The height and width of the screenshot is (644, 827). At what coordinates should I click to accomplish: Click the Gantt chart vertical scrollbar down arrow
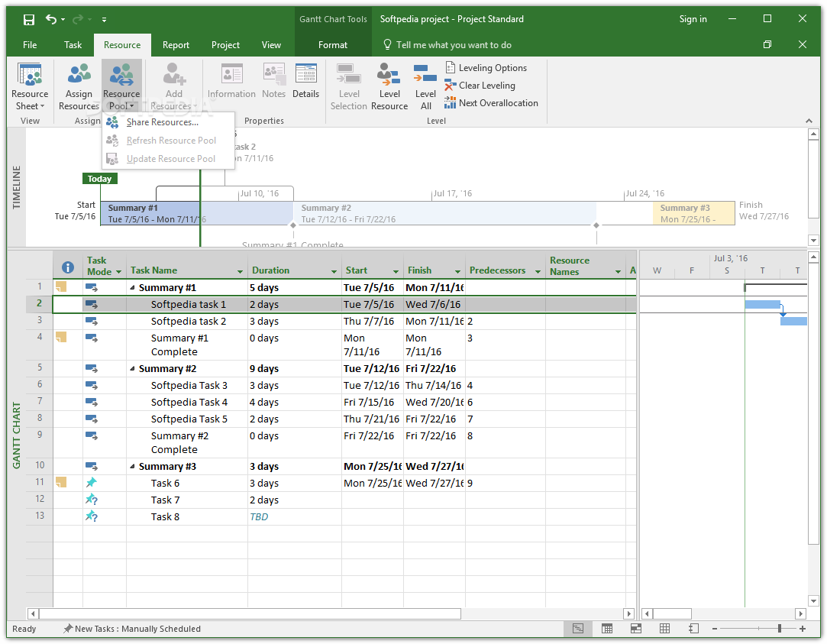[813, 600]
